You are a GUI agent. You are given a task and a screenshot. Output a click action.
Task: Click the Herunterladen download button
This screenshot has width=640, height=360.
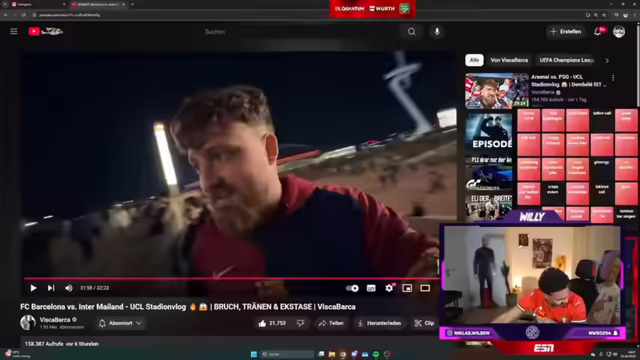(380, 323)
